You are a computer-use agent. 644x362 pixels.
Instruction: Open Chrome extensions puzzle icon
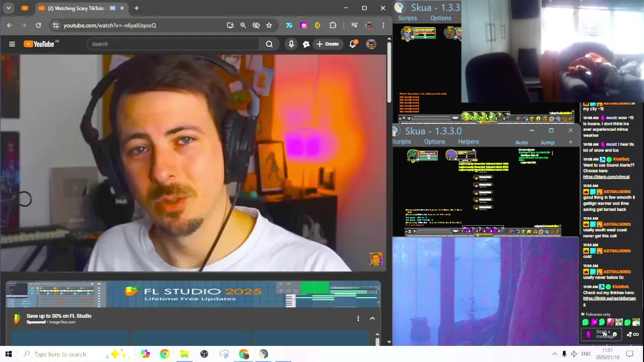(x=333, y=25)
